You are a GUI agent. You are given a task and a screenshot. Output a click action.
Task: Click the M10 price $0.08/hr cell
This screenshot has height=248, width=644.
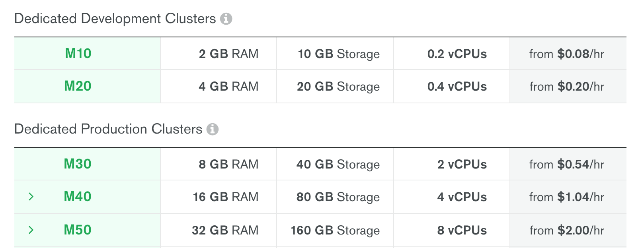coord(567,54)
